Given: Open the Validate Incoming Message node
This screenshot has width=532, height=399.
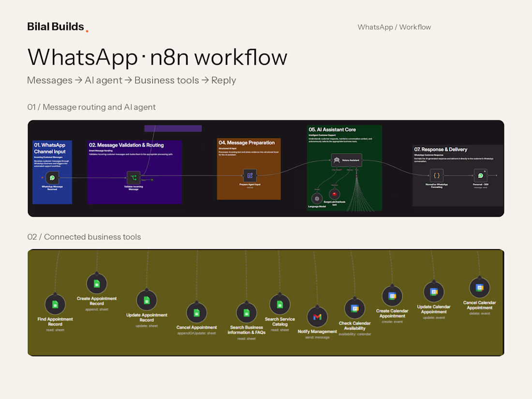Looking at the screenshot, I should click(133, 177).
